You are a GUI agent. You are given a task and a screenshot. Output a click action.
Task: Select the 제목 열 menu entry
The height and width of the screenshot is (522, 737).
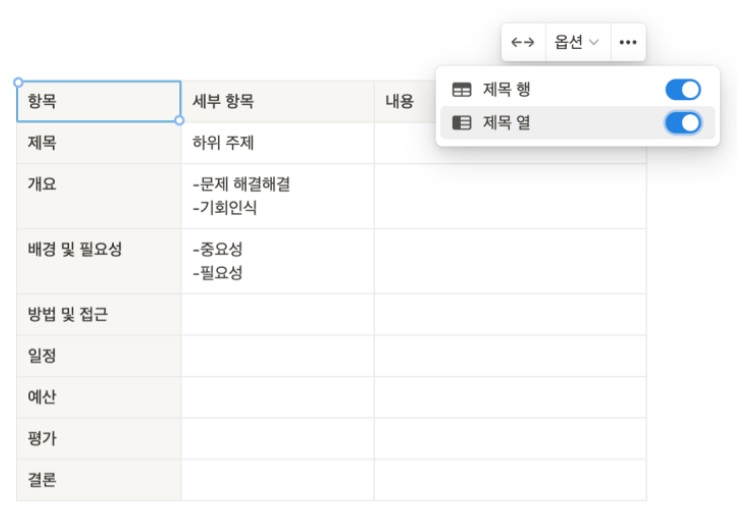pyautogui.click(x=577, y=123)
